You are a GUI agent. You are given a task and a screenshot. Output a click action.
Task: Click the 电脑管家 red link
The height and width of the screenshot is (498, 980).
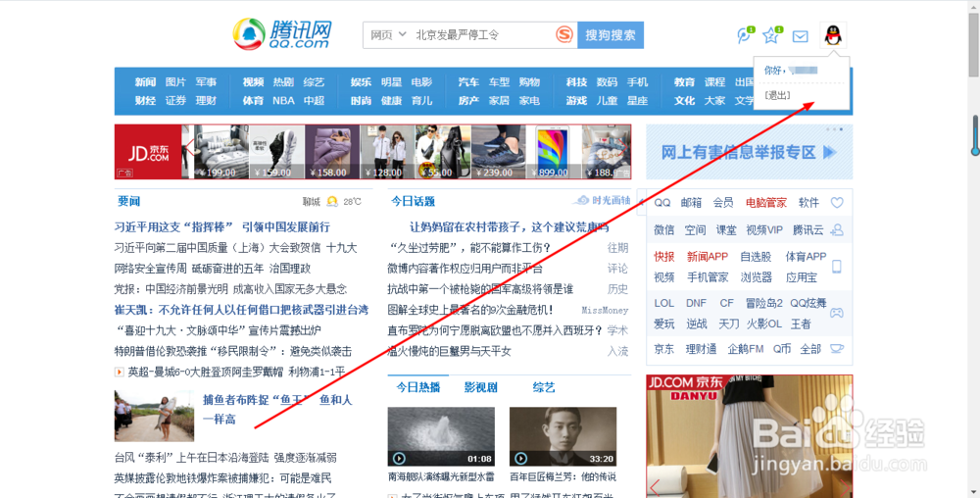[765, 203]
